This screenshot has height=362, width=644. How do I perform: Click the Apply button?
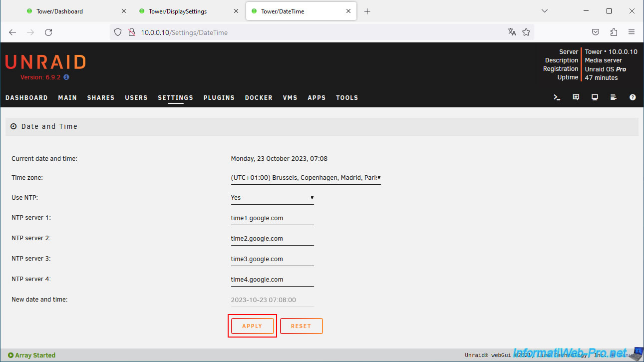[252, 326]
